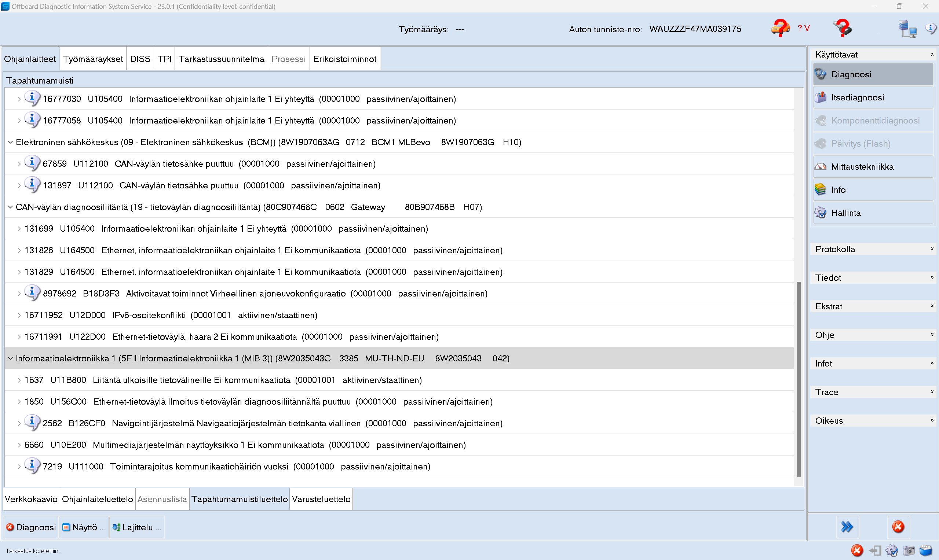
Task: Open the Verkkokaavio bottom tab
Action: pos(31,499)
